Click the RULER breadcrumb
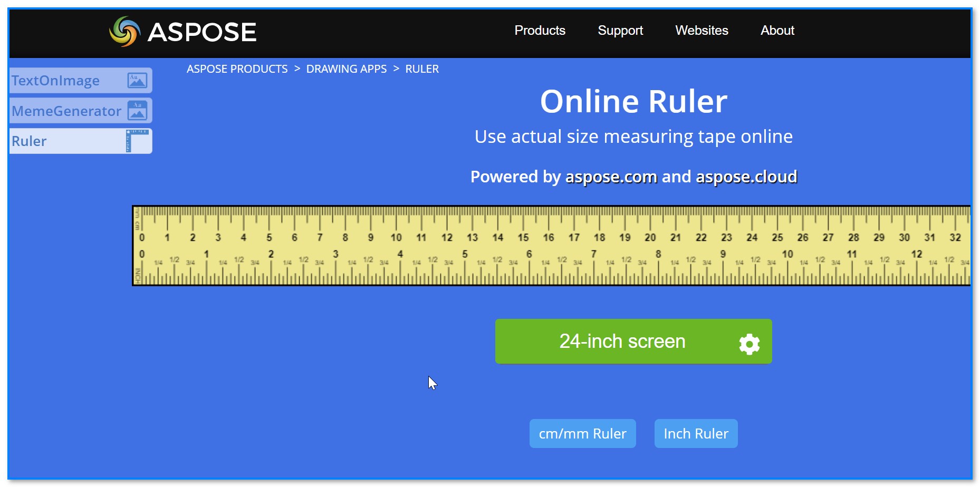Viewport: 980px width, 487px height. (422, 69)
